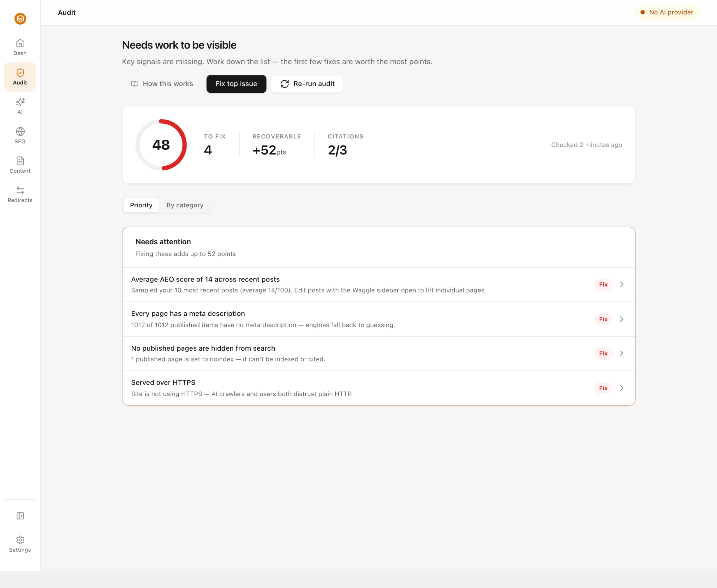This screenshot has height=588, width=717.
Task: Open the SEO globe icon
Action: 20,132
